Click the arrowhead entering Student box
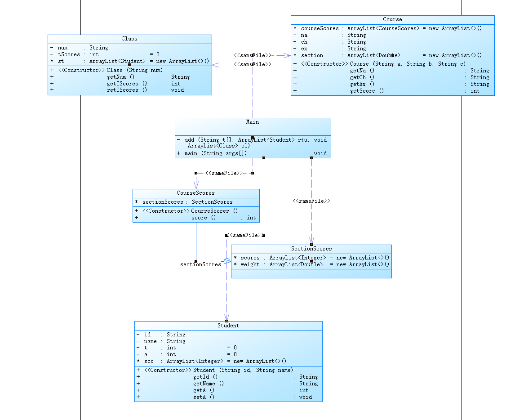506x420 pixels. tap(227, 317)
